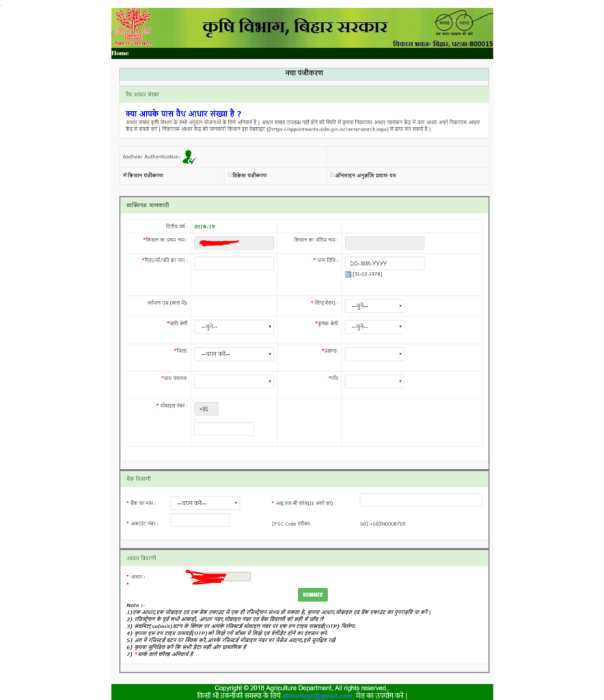
Task: Click the कृषि विभाग, बिहार सरकार banner title
Action: 295,27
